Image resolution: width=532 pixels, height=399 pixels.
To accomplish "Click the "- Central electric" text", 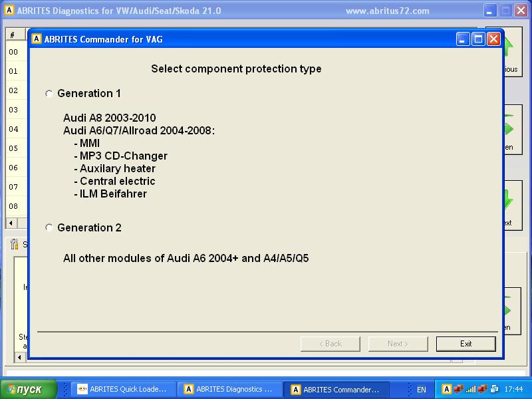I will coord(114,181).
